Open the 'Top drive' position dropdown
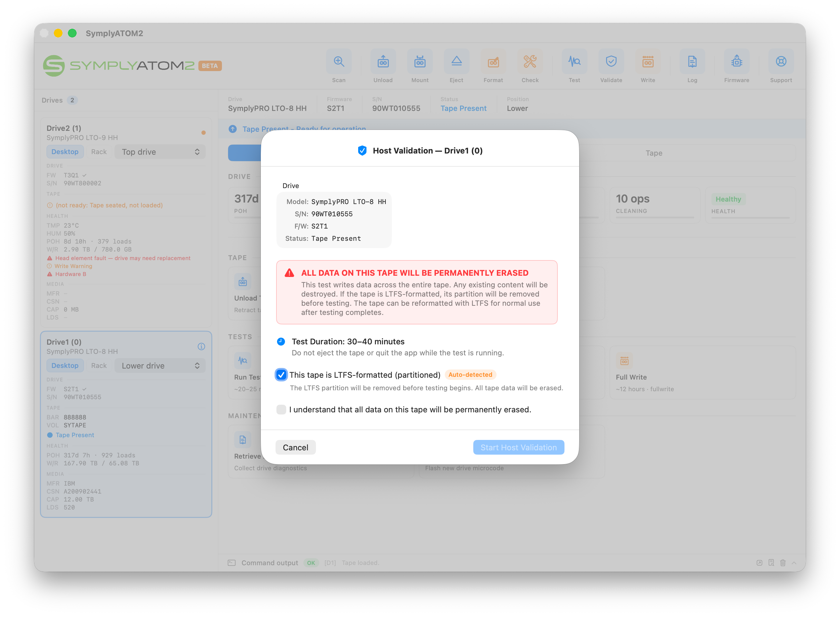This screenshot has height=617, width=840. 160,152
